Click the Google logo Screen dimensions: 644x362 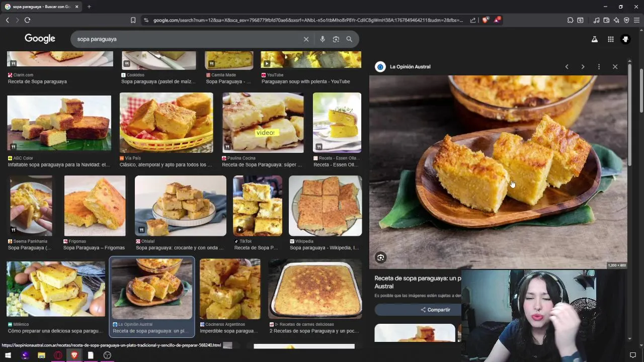[40, 39]
